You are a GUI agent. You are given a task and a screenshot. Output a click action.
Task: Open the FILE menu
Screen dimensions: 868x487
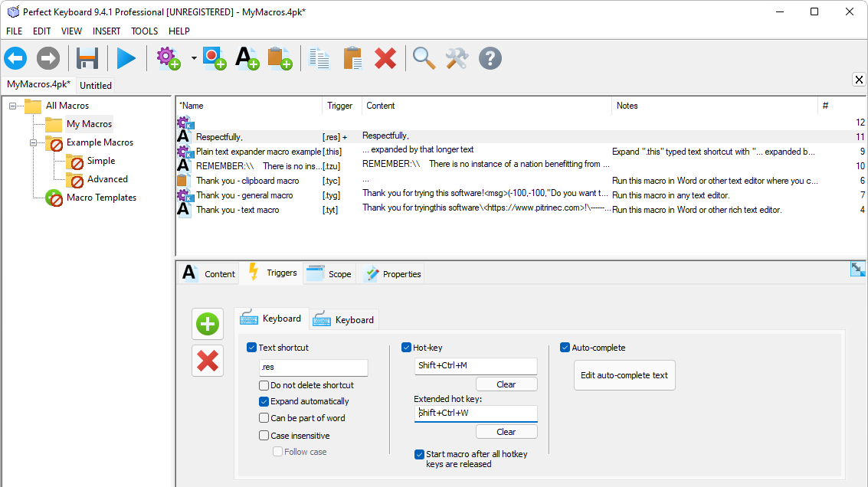tap(15, 31)
